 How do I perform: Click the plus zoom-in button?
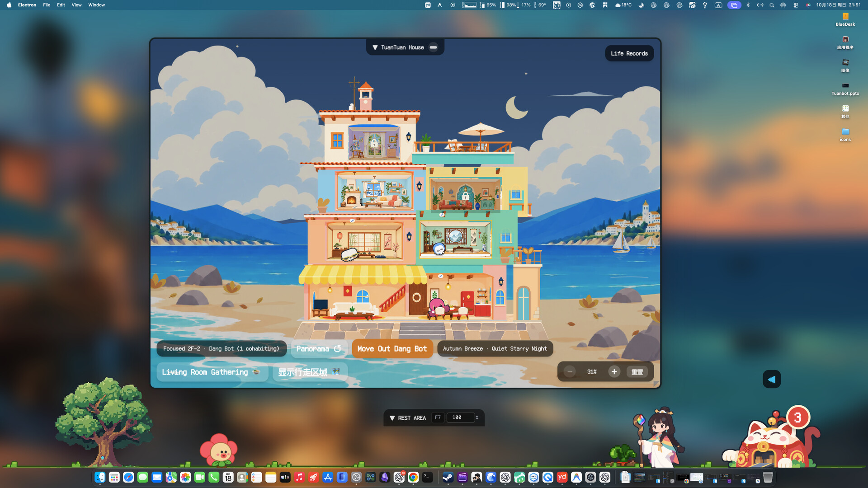coord(614,371)
